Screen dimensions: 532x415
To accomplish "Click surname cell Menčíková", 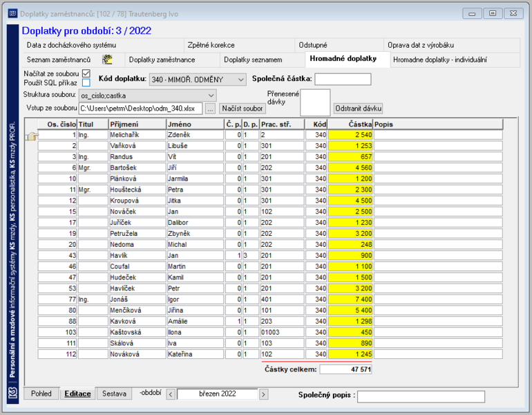I will (137, 311).
